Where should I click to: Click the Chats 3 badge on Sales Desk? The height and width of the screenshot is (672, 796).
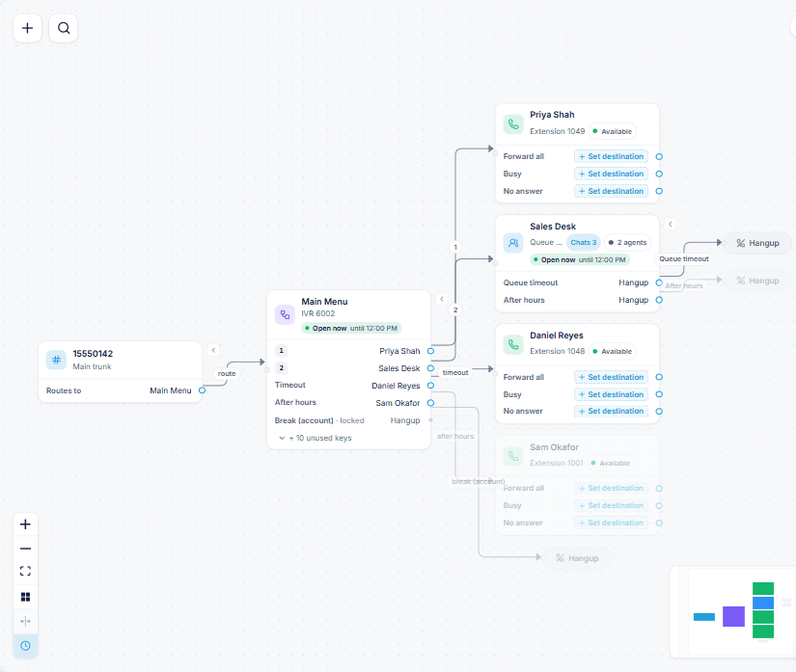[x=584, y=242]
